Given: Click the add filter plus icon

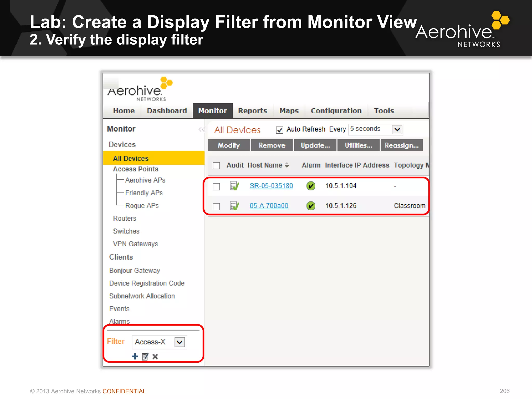Looking at the screenshot, I should 135,356.
